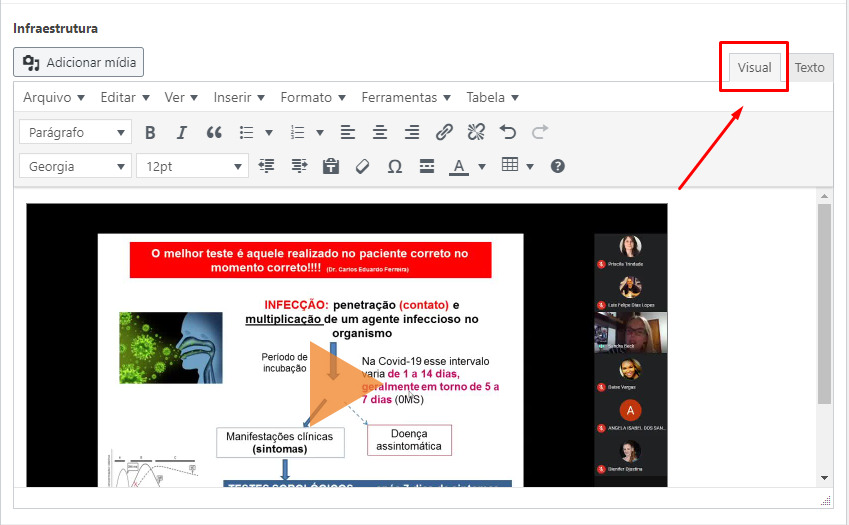This screenshot has height=525, width=849.
Task: Apply blockquote formatting
Action: [214, 132]
